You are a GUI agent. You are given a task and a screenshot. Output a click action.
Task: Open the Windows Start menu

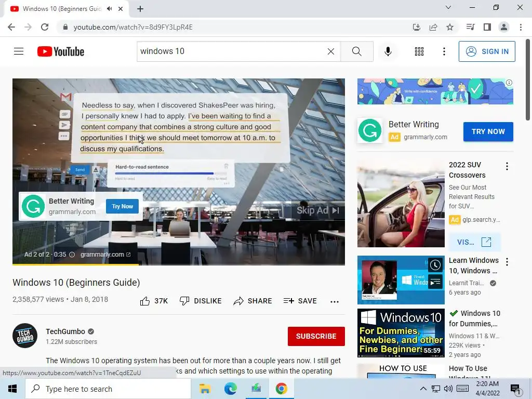coord(12,389)
